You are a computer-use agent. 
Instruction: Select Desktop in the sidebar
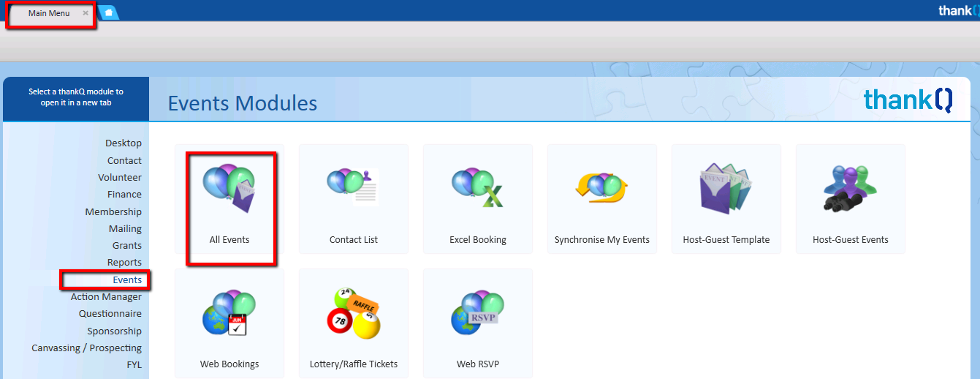pyautogui.click(x=124, y=143)
